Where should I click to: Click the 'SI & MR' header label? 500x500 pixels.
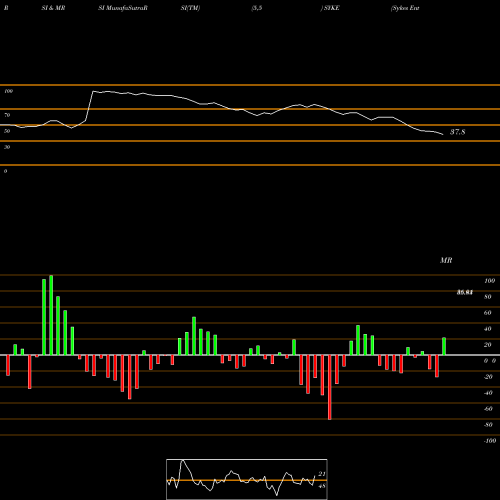click(x=53, y=8)
